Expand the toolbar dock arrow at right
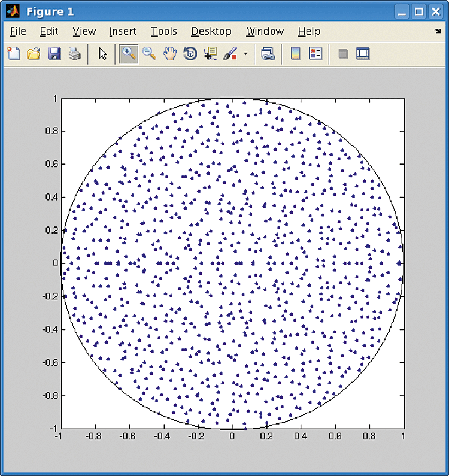Viewport: 449px width, 476px height. 437,31
